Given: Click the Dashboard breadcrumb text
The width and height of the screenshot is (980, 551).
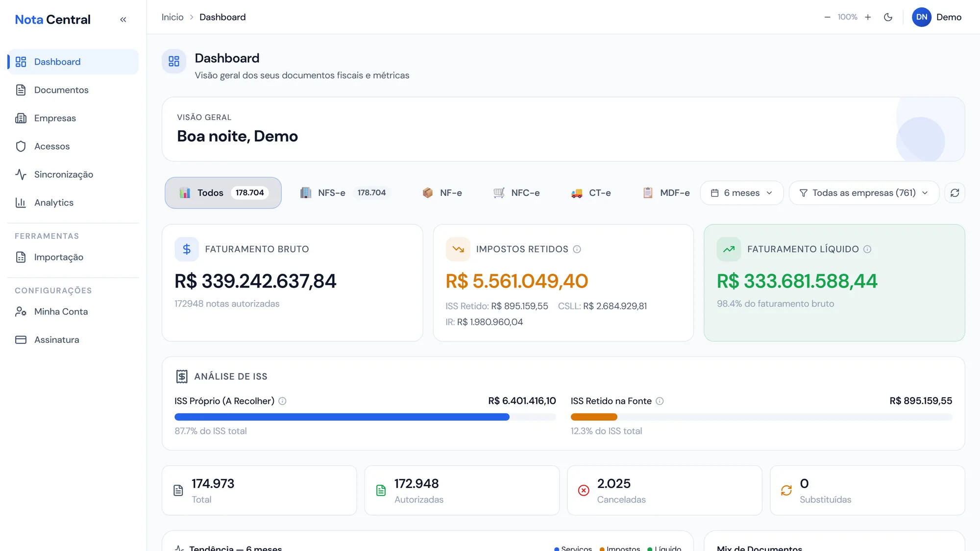Looking at the screenshot, I should click(222, 17).
